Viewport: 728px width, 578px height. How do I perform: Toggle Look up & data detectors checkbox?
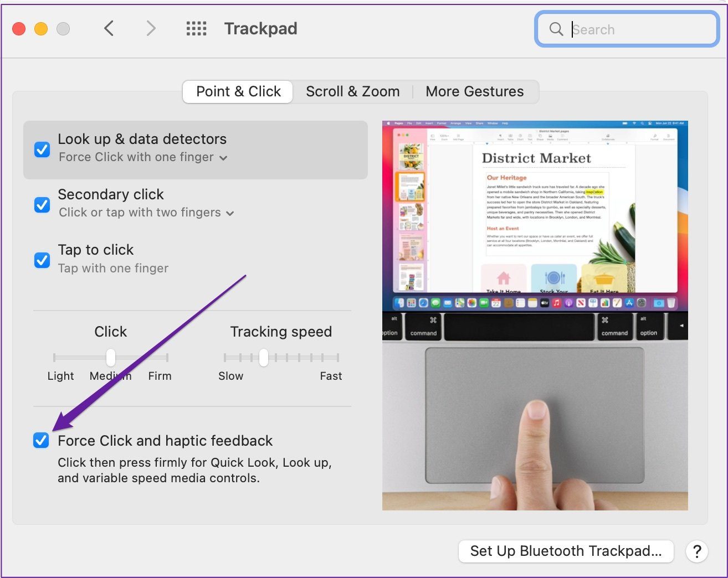pos(42,149)
